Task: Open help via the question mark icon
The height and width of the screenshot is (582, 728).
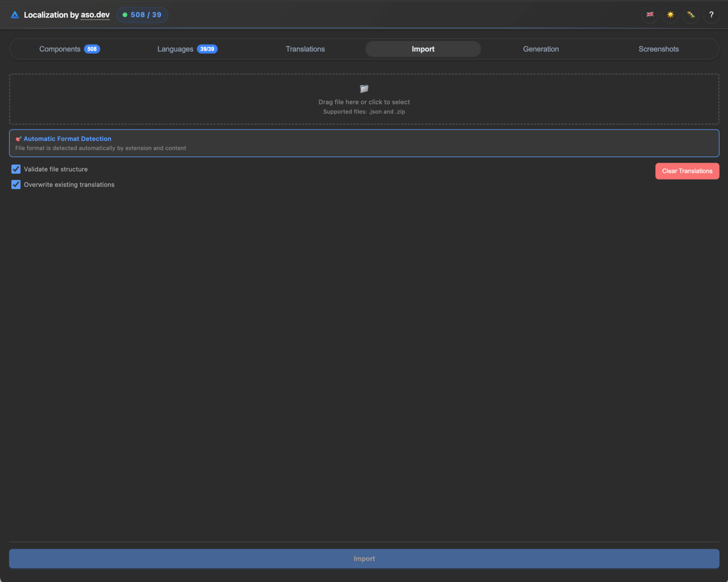Action: click(711, 15)
